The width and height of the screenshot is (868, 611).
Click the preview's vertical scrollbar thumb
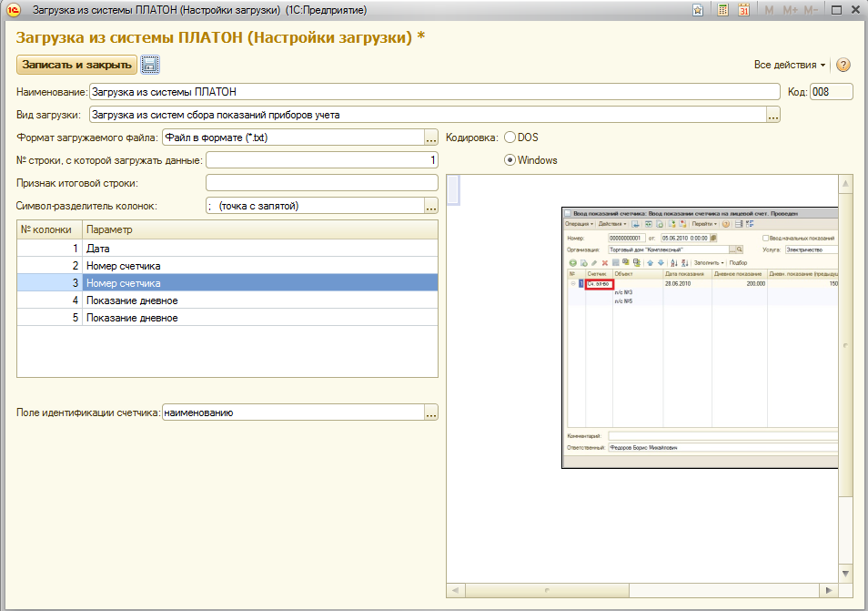point(845,345)
